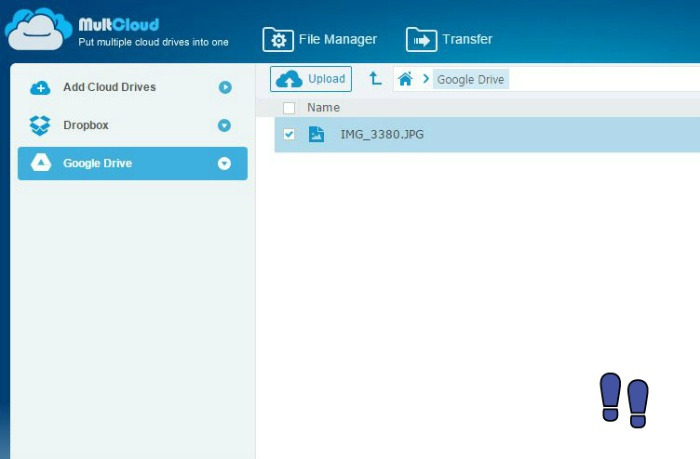Go up one folder level arrow
700x459 pixels.
[x=375, y=79]
